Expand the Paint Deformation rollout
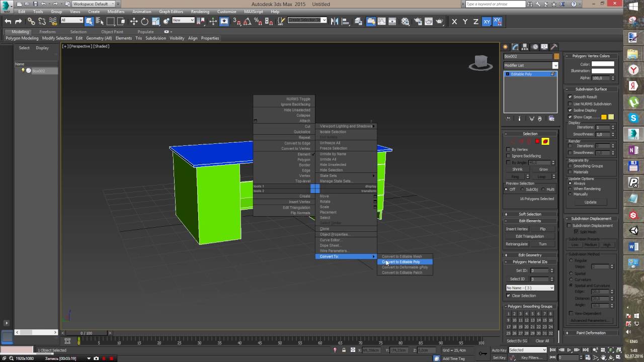 click(x=591, y=333)
